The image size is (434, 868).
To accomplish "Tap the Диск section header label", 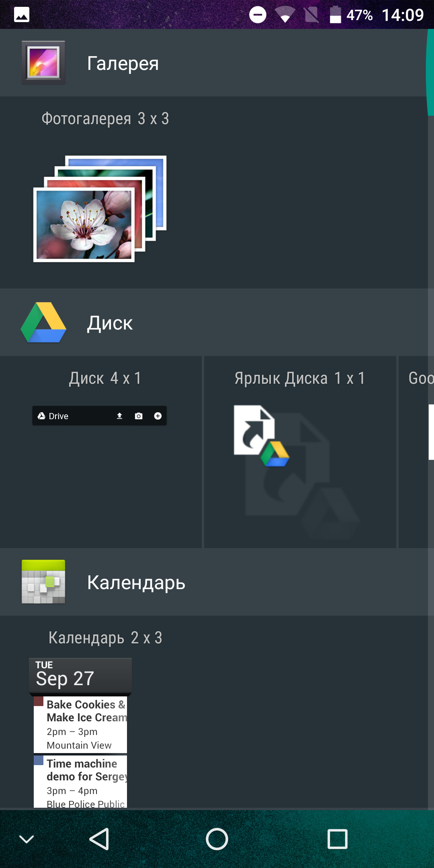I will (x=110, y=323).
